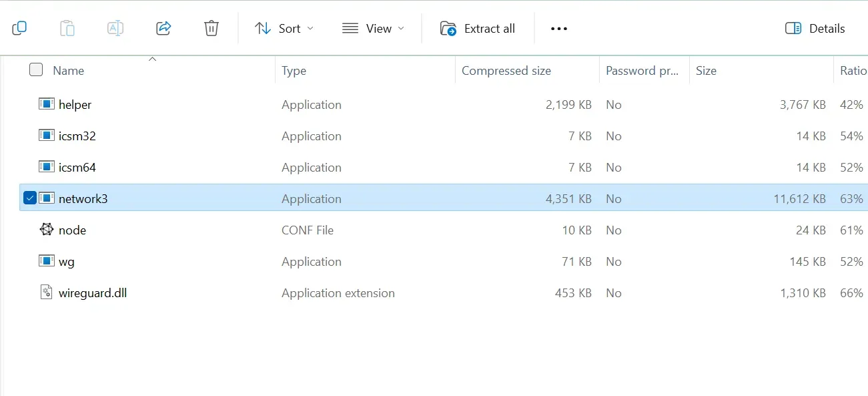Click the Copy icon in toolbar
This screenshot has width=868, height=396.
19,28
